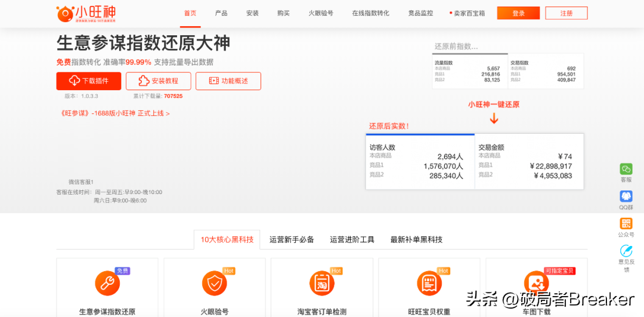
Task: Open the 《旺参谋》-1688版小旺神 正式上线 link
Action: 115,113
